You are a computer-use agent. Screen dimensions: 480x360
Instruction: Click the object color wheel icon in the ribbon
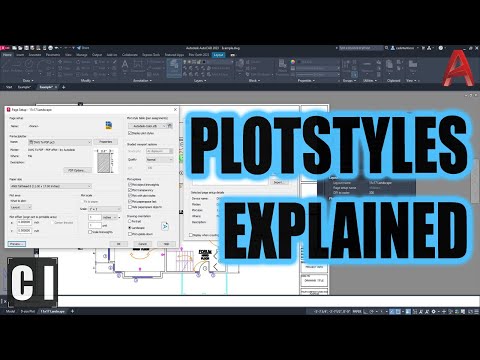293,62
